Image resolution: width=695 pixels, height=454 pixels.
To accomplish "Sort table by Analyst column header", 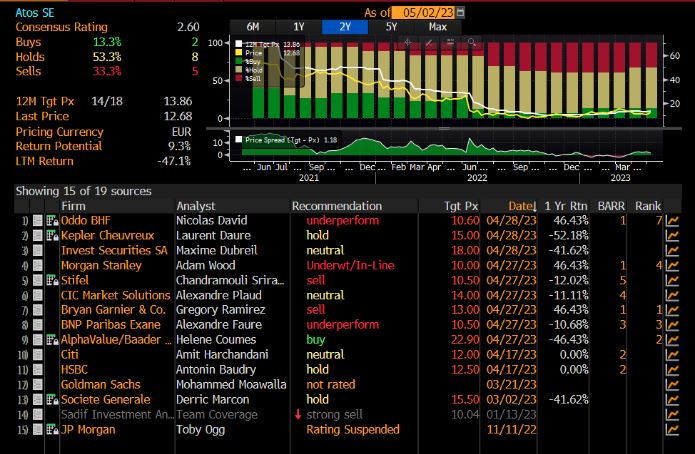I will click(195, 206).
